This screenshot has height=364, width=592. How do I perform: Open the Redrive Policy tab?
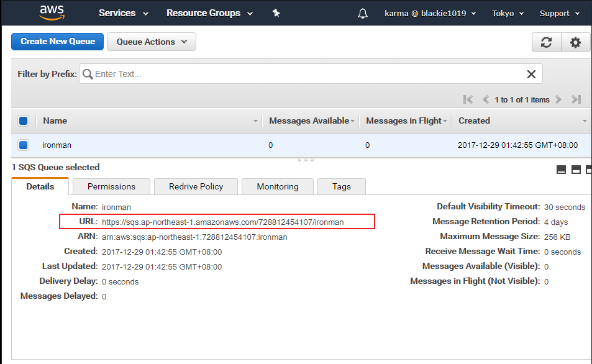pyautogui.click(x=196, y=186)
